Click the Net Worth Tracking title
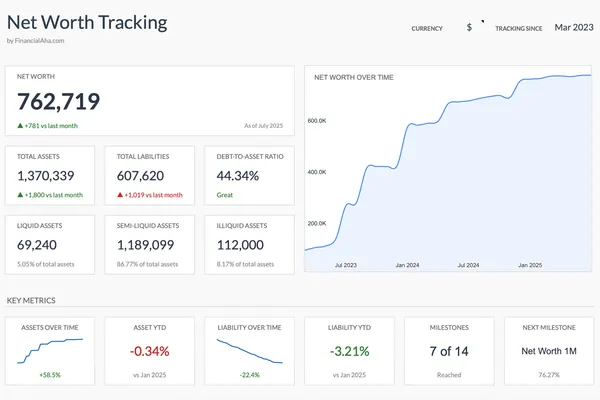600x400 pixels. [87, 22]
